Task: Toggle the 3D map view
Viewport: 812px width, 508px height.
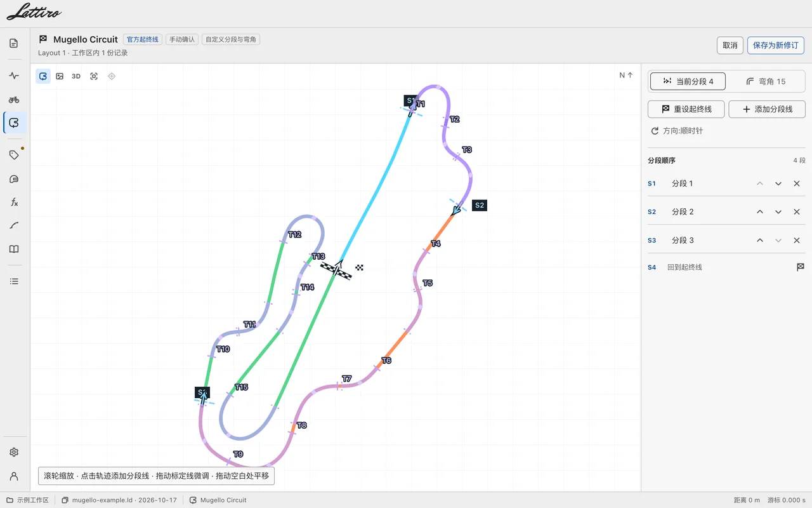Action: [x=76, y=76]
